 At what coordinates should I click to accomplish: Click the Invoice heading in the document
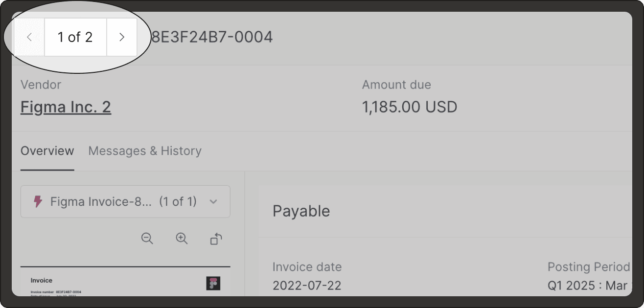click(x=42, y=281)
